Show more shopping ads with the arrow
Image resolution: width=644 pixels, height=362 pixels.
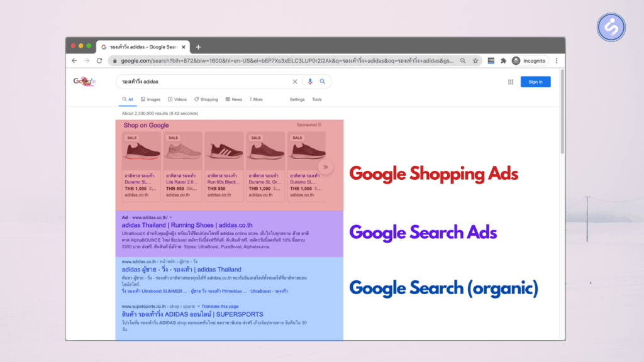pyautogui.click(x=325, y=167)
